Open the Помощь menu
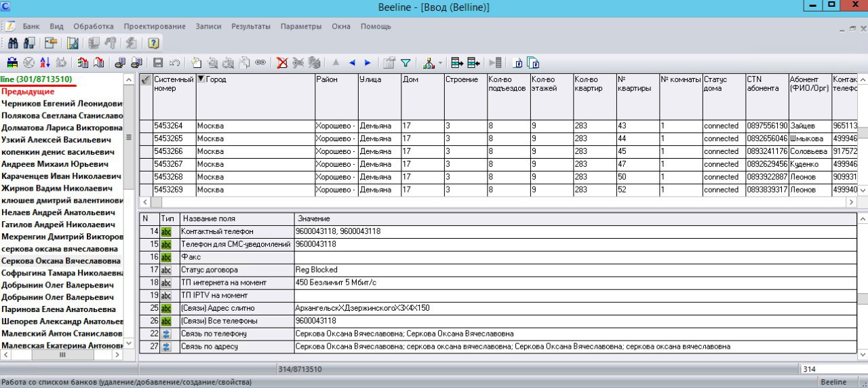This screenshot has width=868, height=388. tap(376, 26)
